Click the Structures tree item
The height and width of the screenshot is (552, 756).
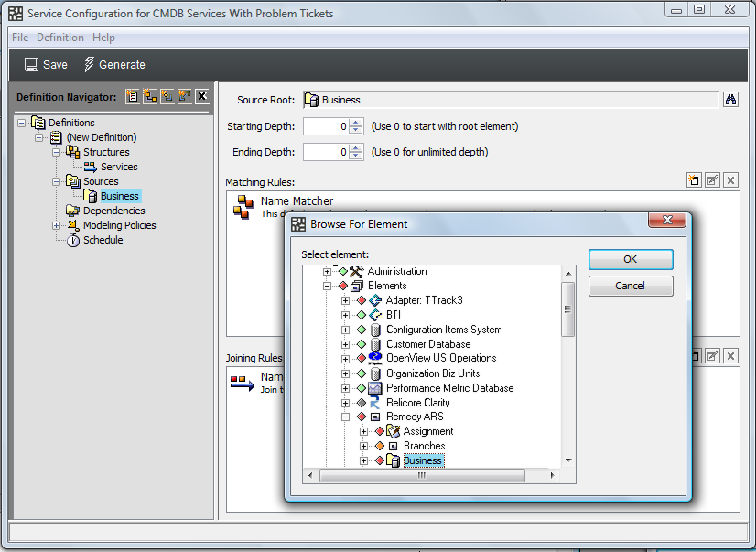click(x=106, y=152)
